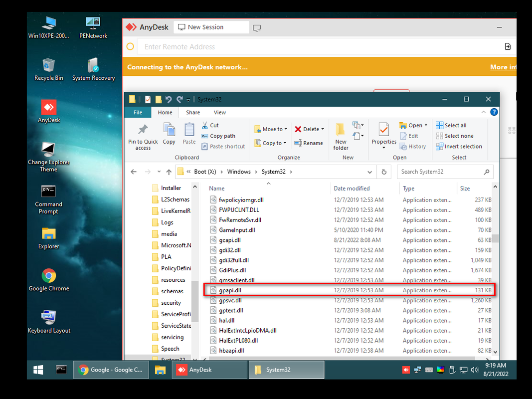Image resolution: width=532 pixels, height=399 pixels.
Task: Click Rename in the Organize group
Action: 309,143
